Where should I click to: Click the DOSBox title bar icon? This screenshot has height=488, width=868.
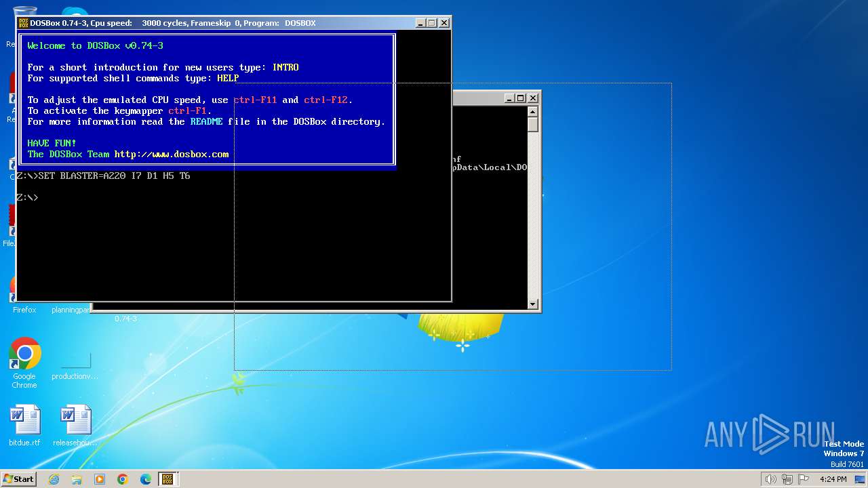point(24,23)
